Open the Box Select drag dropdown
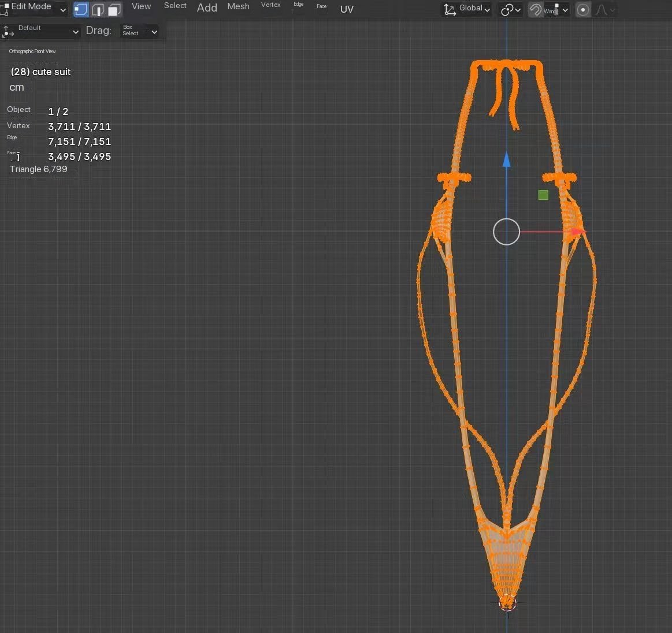The width and height of the screenshot is (672, 633). tap(139, 31)
